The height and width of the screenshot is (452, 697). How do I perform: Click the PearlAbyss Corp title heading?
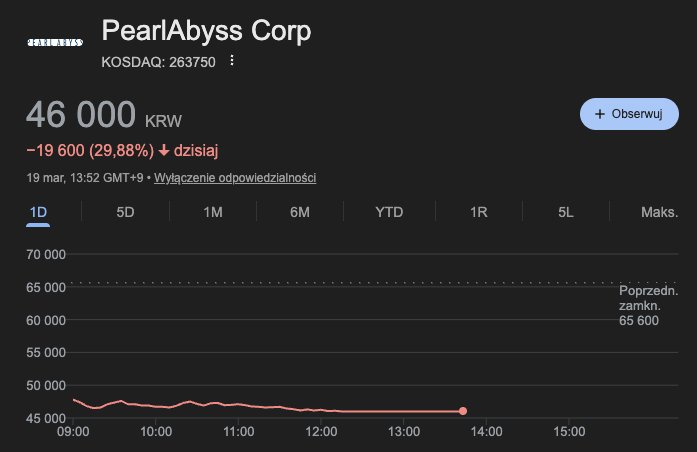point(206,31)
